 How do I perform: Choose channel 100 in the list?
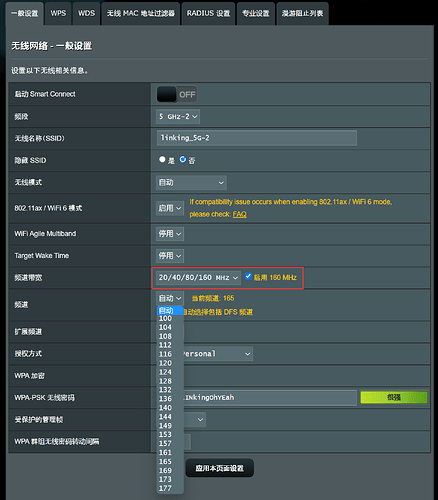(170, 319)
